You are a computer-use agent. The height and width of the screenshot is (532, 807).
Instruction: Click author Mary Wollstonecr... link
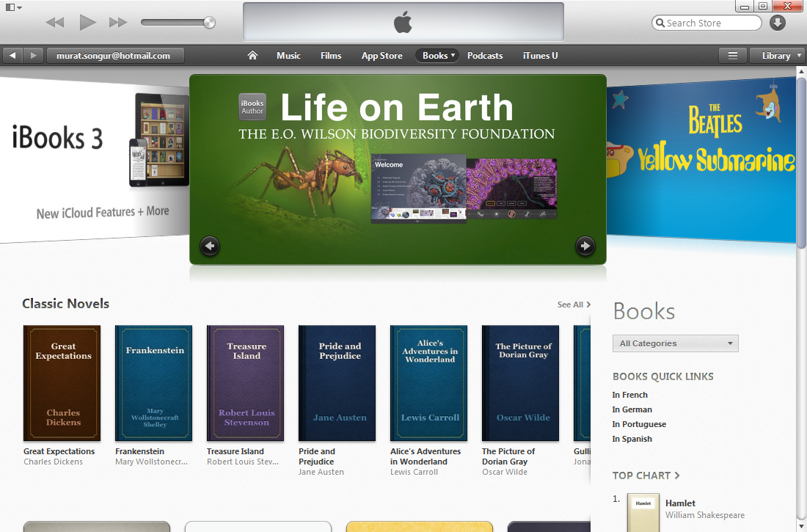pyautogui.click(x=151, y=462)
